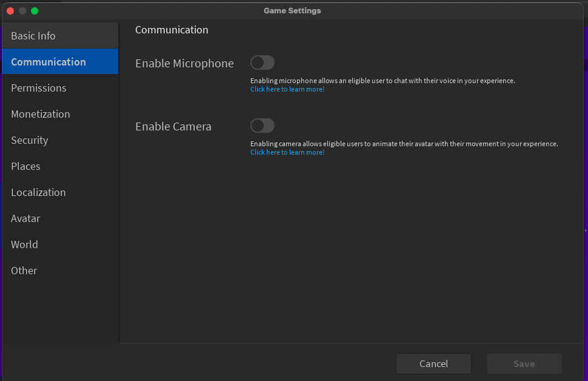Select the Communication settings section
The image size is (588, 381).
point(48,61)
